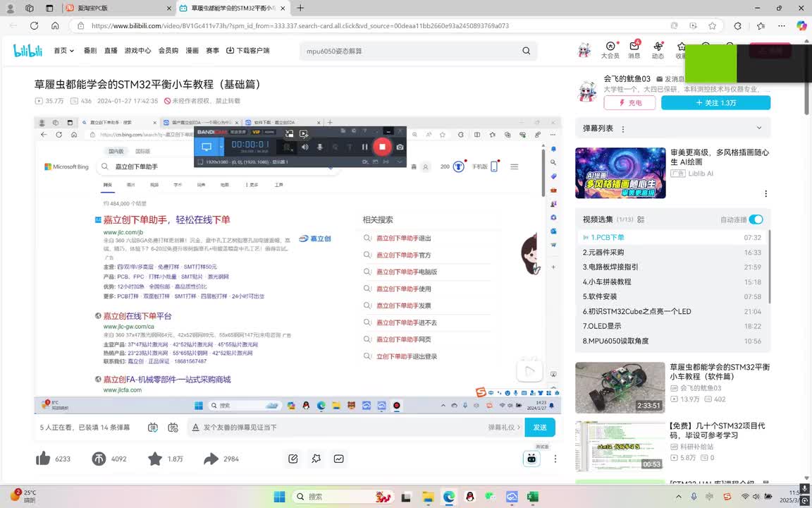Screen dimensions: 812x508
Task: Share the video with arrow icon
Action: 211,458
